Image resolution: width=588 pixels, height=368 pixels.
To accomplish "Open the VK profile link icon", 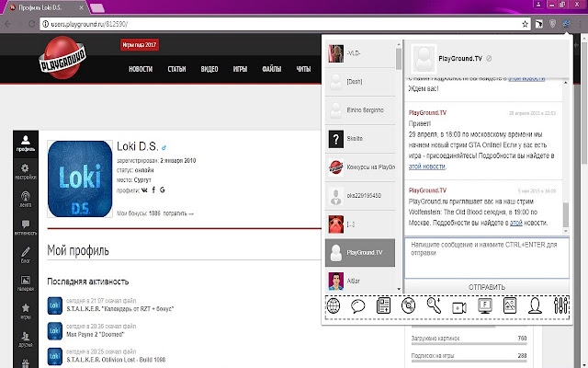I will [144, 190].
